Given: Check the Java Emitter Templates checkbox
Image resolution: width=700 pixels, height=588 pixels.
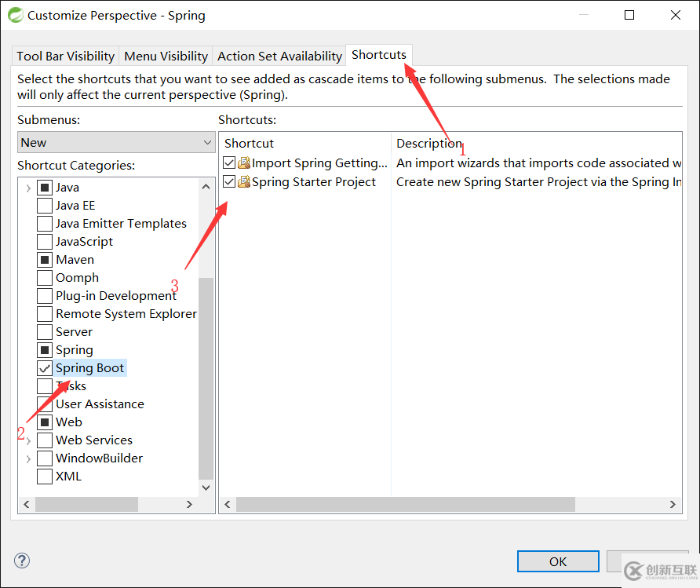Looking at the screenshot, I should 45,223.
